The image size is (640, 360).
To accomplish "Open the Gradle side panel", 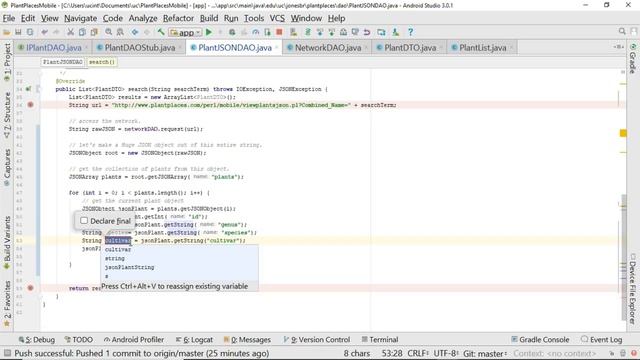I will (633, 58).
